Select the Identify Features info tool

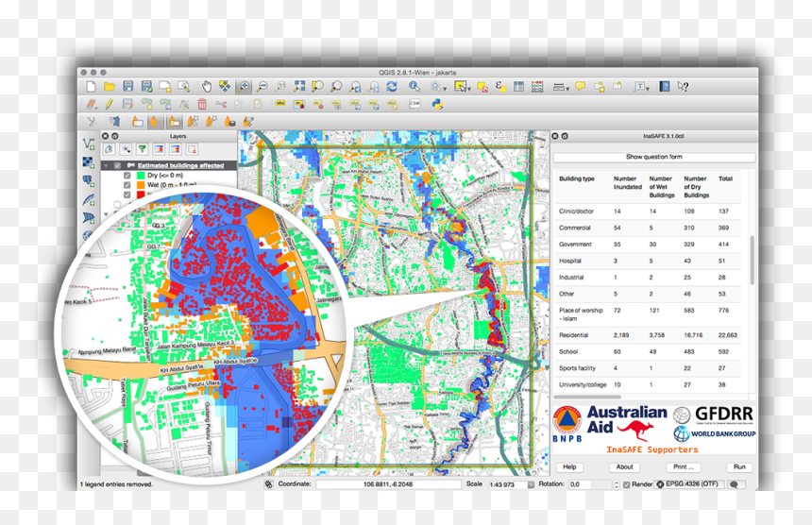(414, 87)
